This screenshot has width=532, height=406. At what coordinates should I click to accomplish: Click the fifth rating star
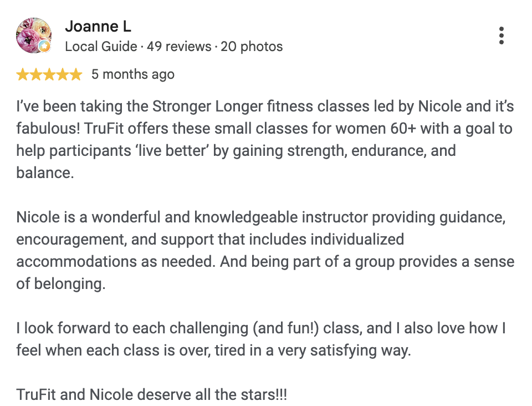click(x=76, y=74)
